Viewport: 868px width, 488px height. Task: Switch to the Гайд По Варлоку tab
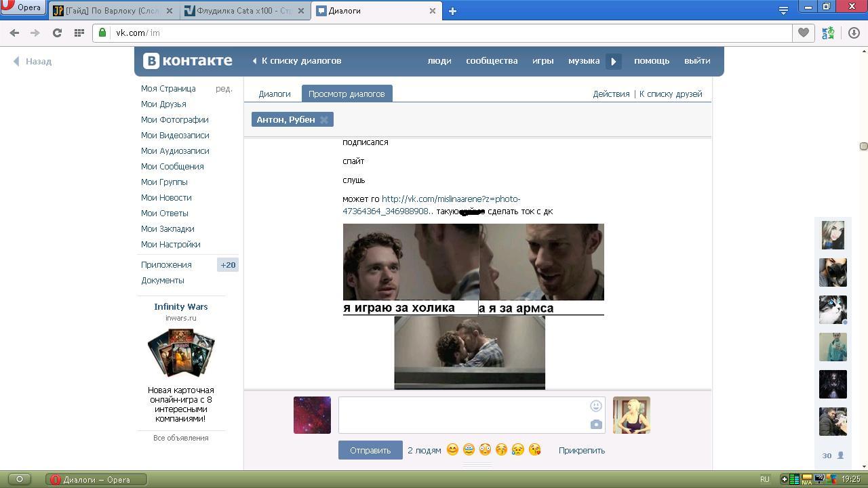click(113, 11)
